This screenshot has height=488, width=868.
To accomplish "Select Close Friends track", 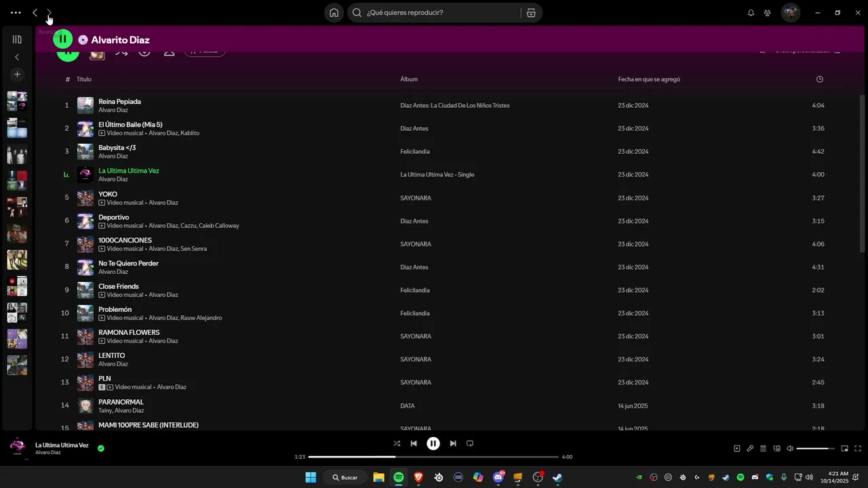I will (119, 287).
